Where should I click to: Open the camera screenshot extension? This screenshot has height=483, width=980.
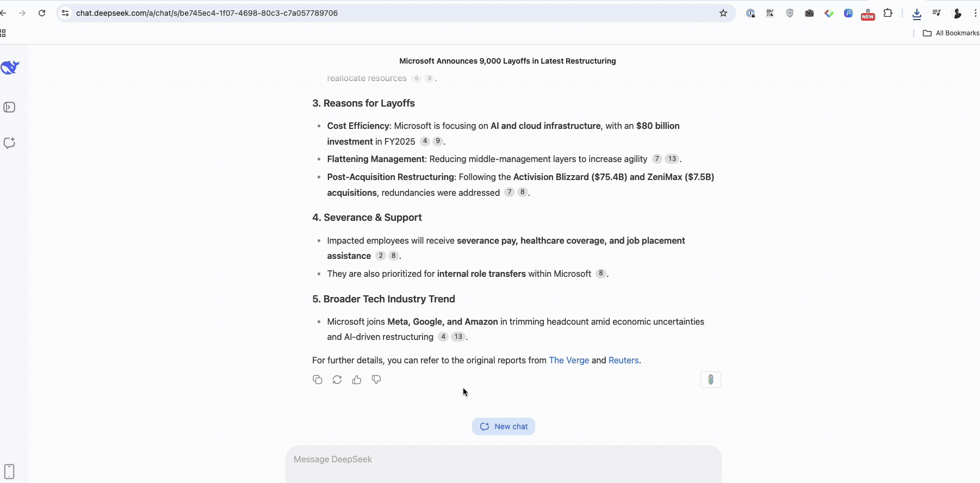tap(809, 13)
